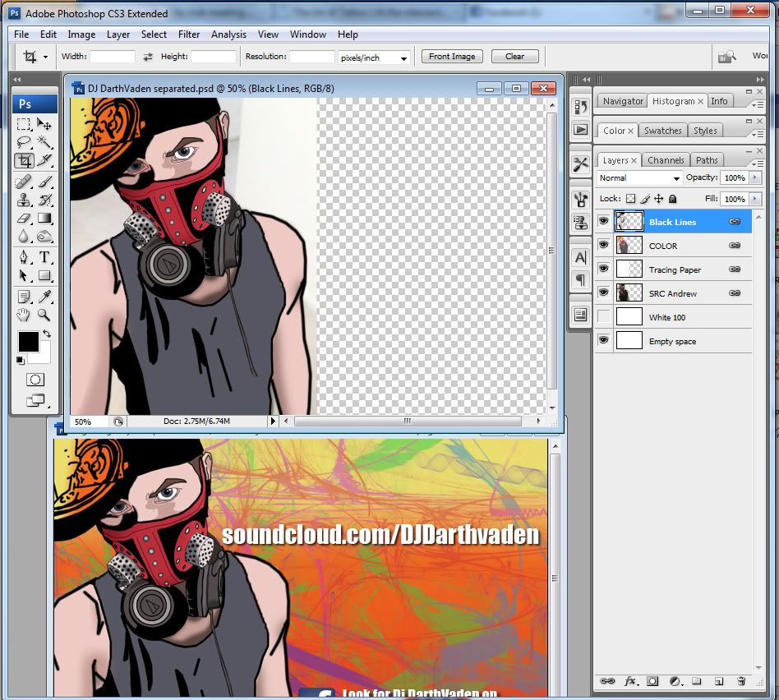Open the Navigator tab

pyautogui.click(x=623, y=101)
